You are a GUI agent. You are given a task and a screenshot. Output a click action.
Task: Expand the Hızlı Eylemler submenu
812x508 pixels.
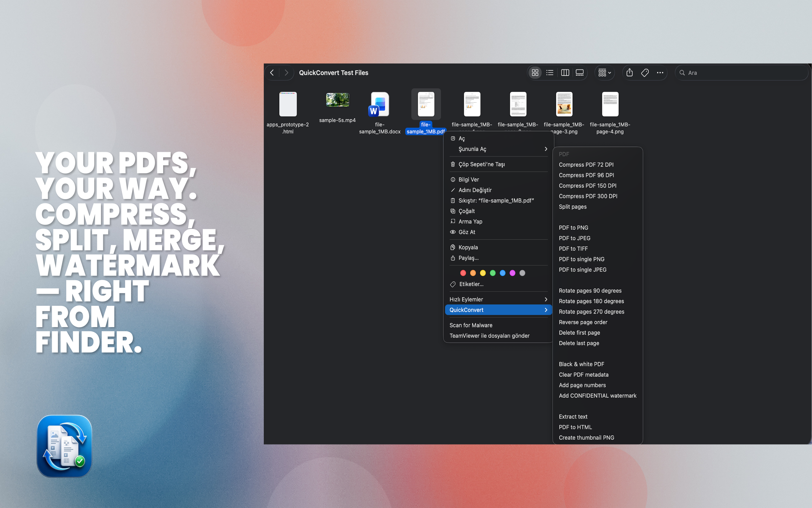[498, 299]
